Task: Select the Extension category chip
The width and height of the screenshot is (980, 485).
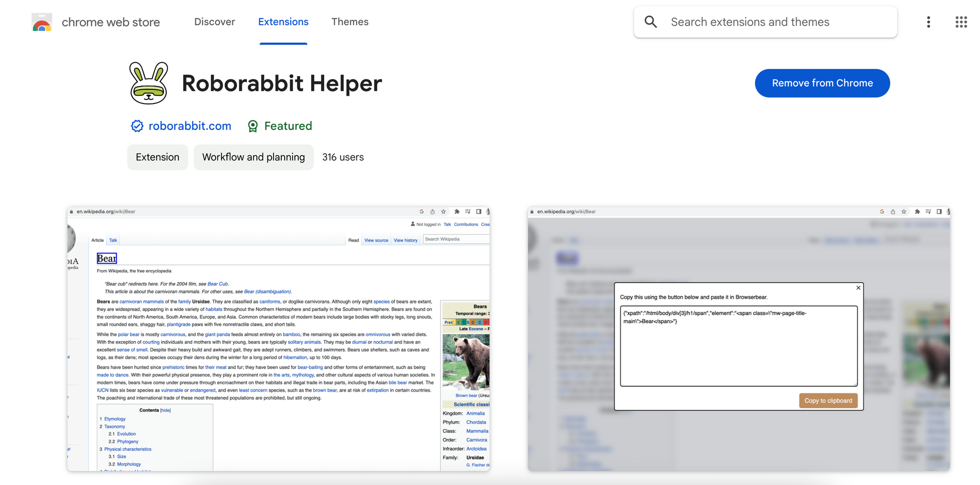Action: tap(157, 157)
